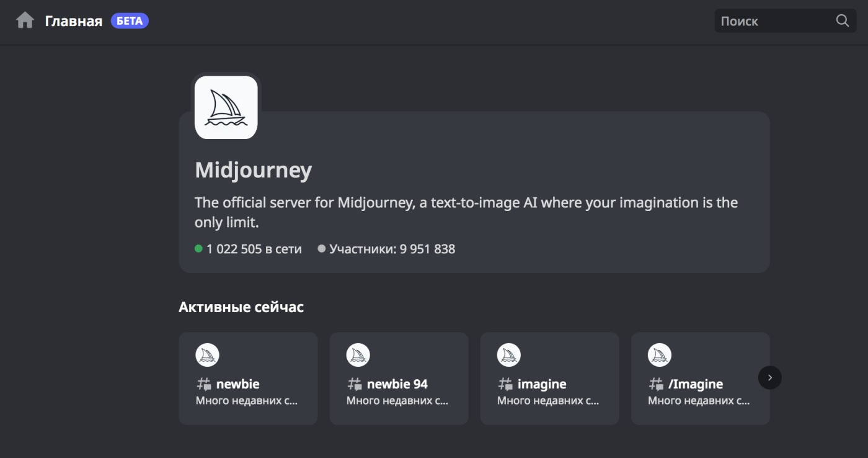This screenshot has width=868, height=458.
Task: Open the Главная menu item
Action: (x=73, y=20)
